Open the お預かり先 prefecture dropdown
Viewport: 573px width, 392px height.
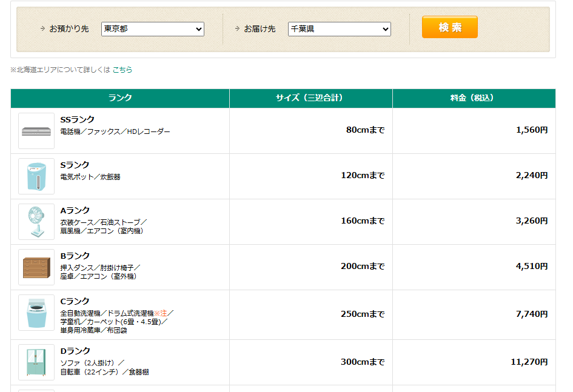[153, 29]
